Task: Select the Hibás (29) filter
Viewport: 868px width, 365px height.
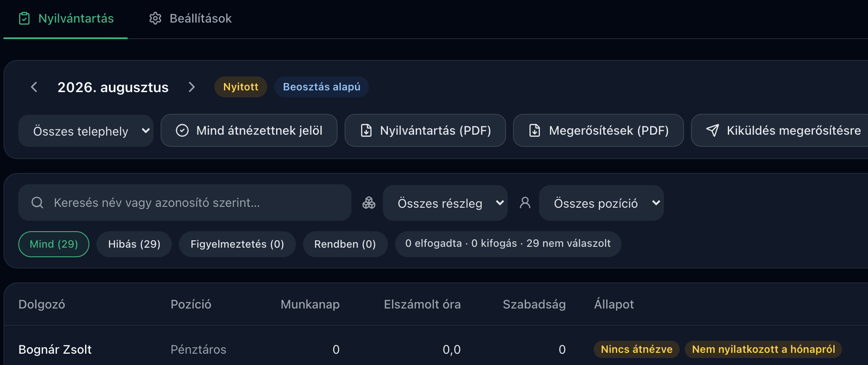Action: click(x=134, y=244)
